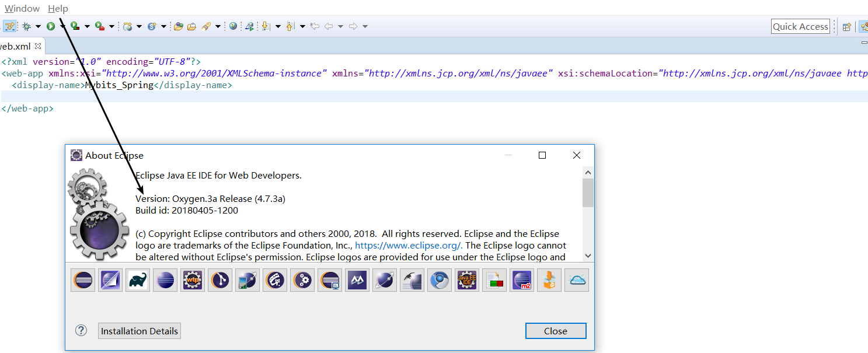Follow the https://www.eclipse.org/ link

(407, 245)
